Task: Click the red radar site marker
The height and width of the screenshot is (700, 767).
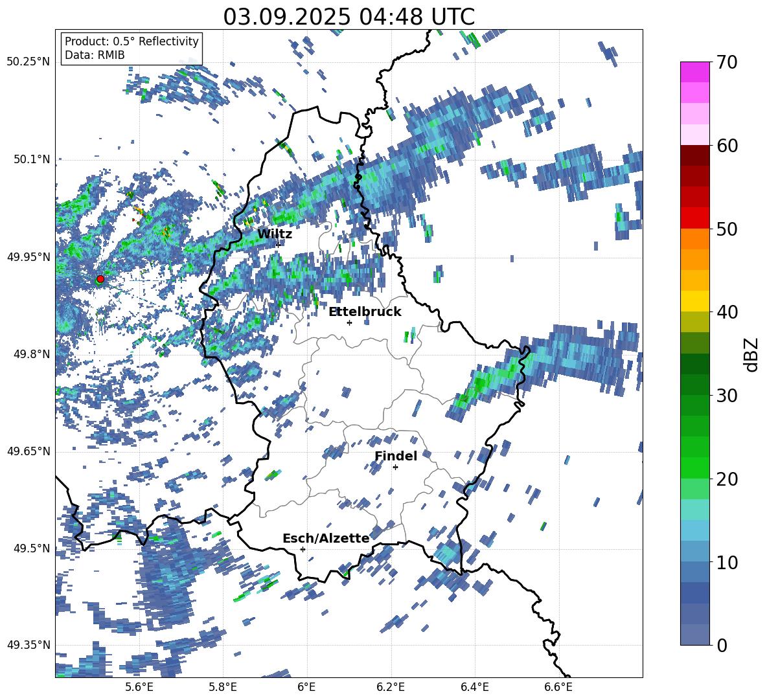Action: coord(100,279)
